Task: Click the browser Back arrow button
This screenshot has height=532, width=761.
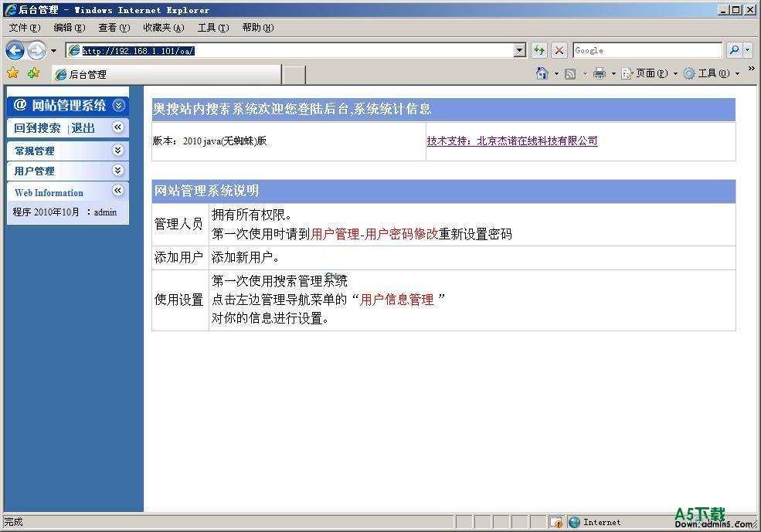Action: coord(15,50)
